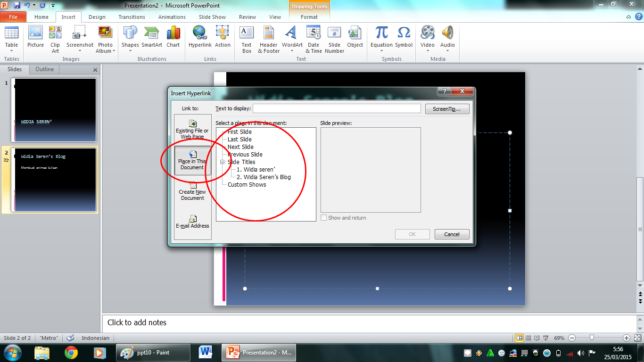Select Place in This Document
The image size is (644, 362).
[x=192, y=160]
